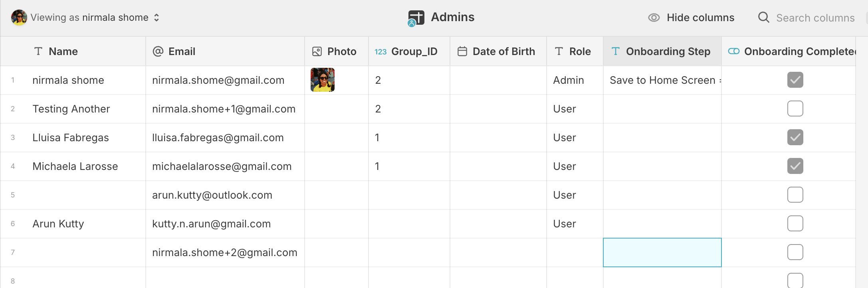Click the viewing-as user avatar
Viewport: 868px width, 288px height.
19,18
